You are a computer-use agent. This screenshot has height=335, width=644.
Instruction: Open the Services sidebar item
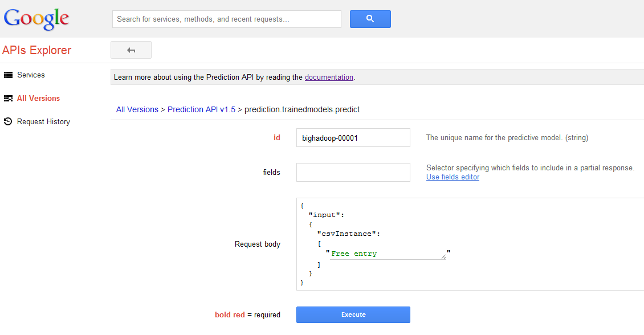pos(31,75)
